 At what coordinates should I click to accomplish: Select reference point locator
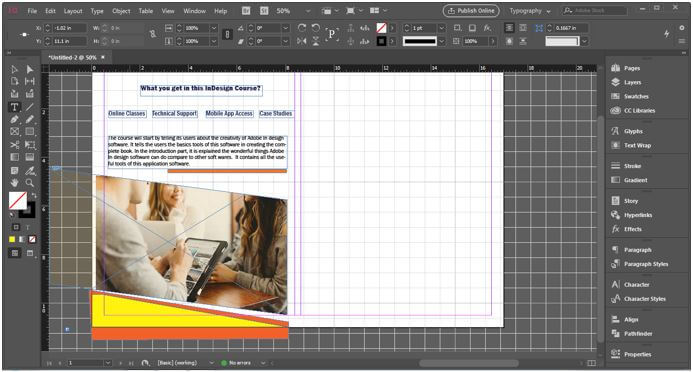coord(24,34)
